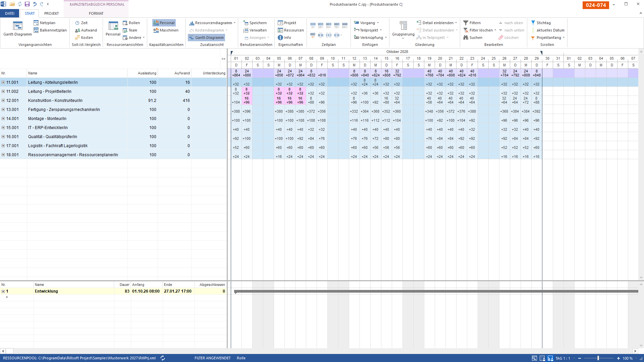Click the Filter löschen button
This screenshot has width=644, height=362.
[x=480, y=30]
